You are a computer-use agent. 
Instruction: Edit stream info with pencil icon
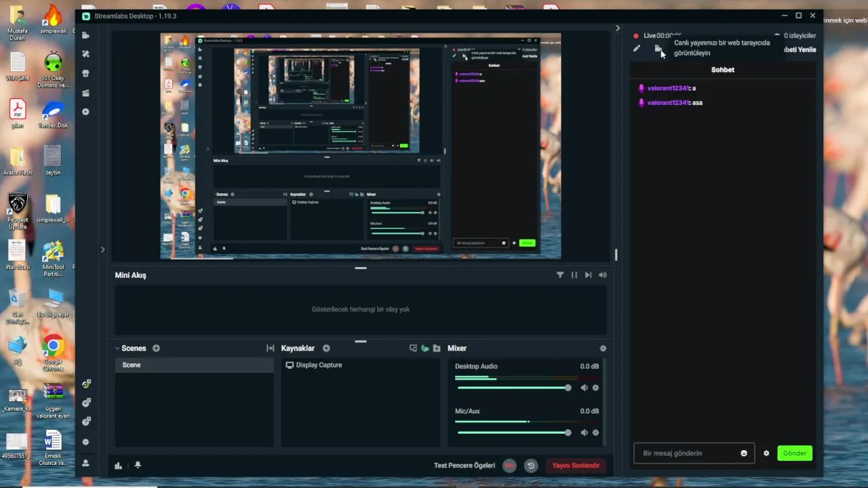[x=636, y=48]
